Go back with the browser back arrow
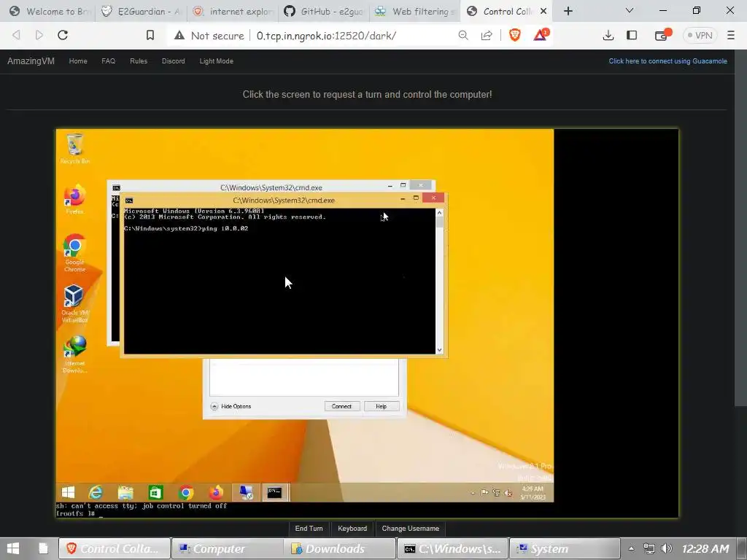 click(x=16, y=35)
